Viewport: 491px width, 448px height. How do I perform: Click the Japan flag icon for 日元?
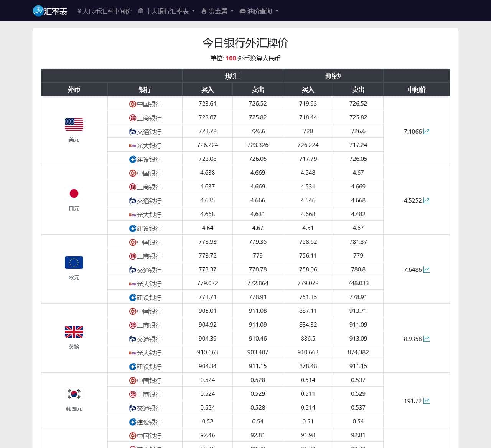click(x=74, y=193)
